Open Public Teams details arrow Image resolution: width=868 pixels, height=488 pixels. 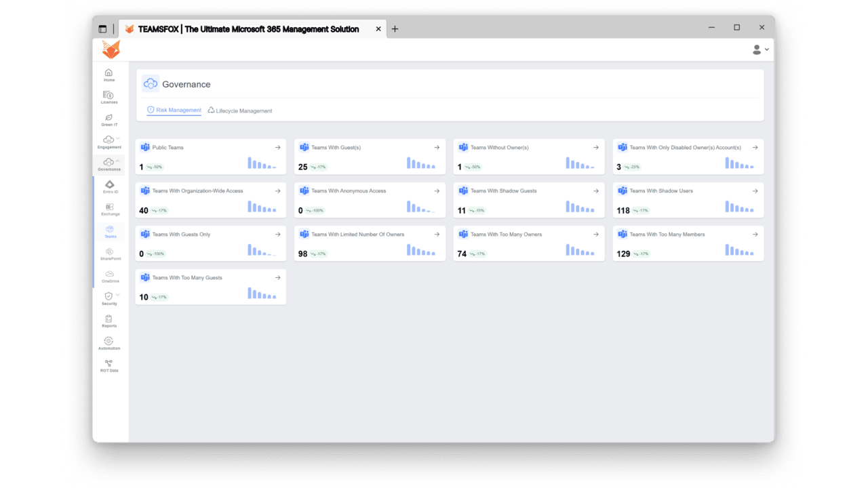click(x=278, y=147)
